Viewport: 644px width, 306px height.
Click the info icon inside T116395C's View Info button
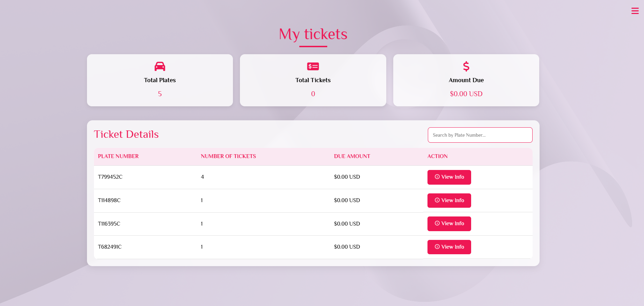437,223
